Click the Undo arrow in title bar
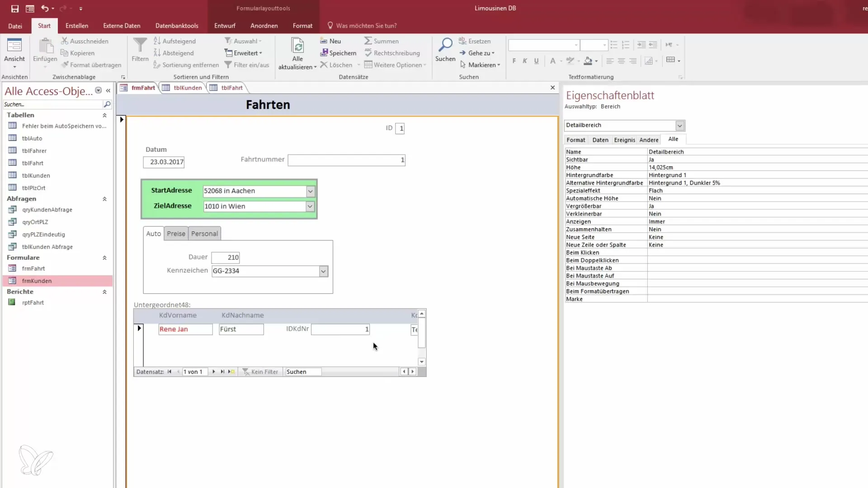This screenshot has height=488, width=868. [45, 8]
